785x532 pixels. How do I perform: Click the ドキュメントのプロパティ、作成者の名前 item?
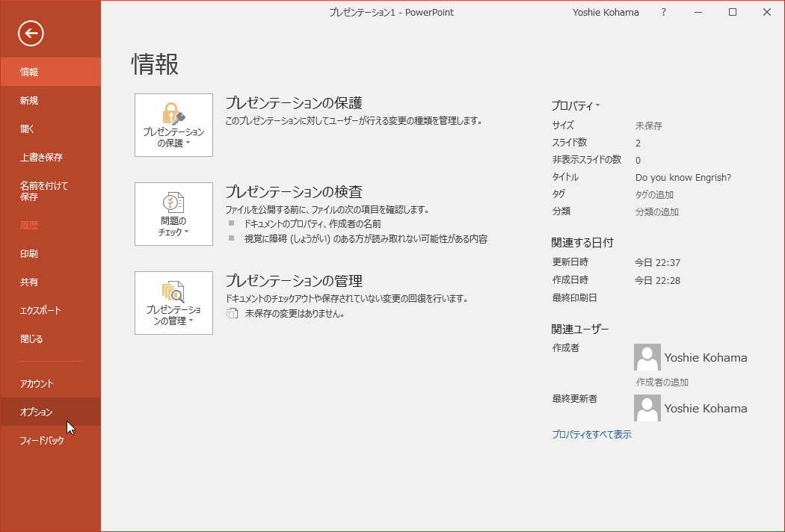click(313, 223)
